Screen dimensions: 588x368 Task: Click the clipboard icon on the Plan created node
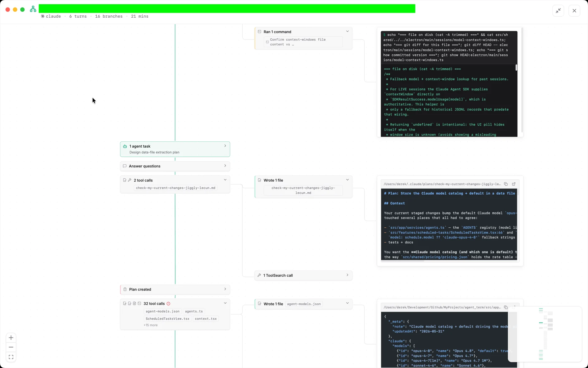[125, 289]
